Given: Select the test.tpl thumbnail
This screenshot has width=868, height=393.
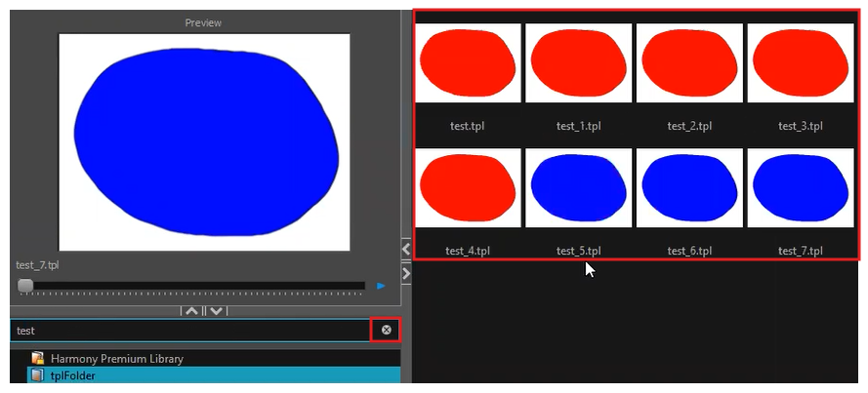Looking at the screenshot, I should pos(468,63).
